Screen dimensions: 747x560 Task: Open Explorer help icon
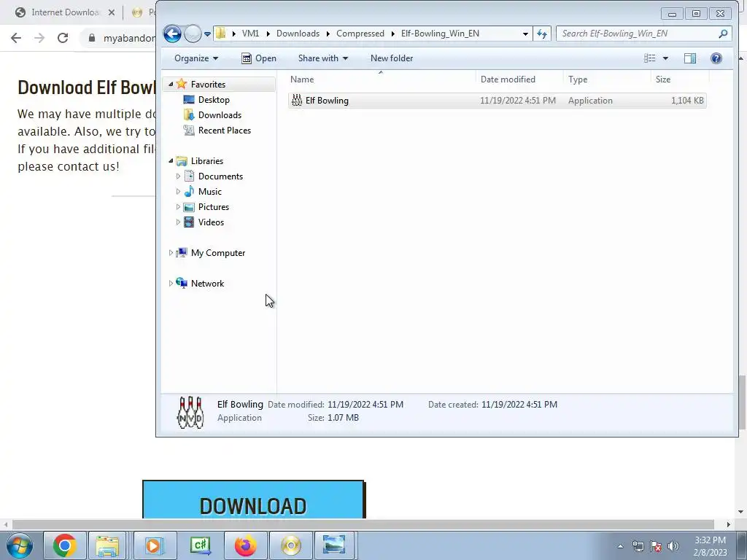pos(716,58)
